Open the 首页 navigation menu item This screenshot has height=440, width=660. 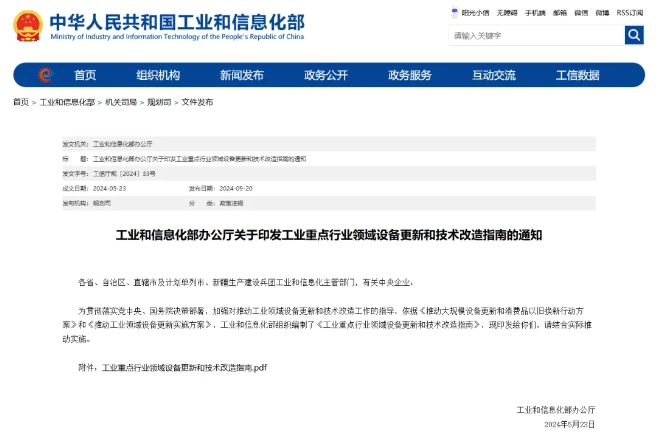pos(85,75)
